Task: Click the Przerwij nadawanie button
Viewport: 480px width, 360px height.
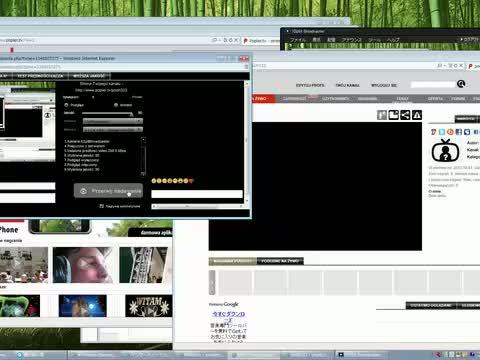Action: pos(108,191)
